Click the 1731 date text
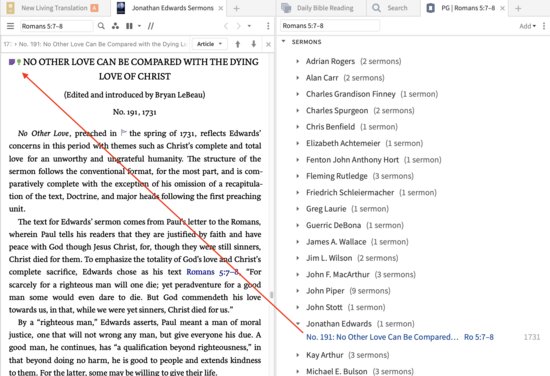 pos(532,337)
